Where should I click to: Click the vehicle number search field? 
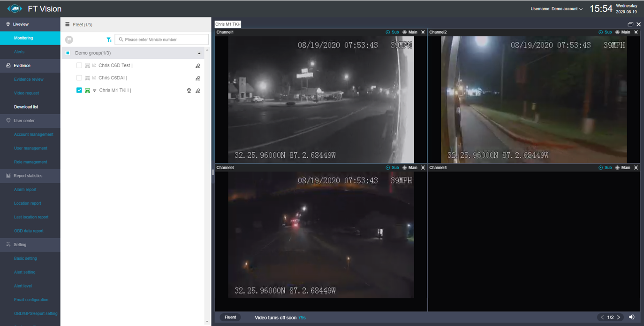tap(161, 39)
